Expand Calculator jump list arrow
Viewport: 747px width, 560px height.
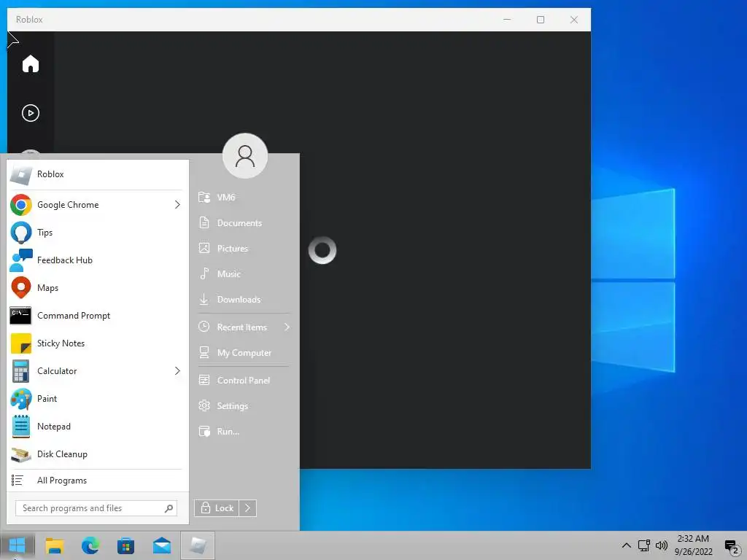point(177,371)
